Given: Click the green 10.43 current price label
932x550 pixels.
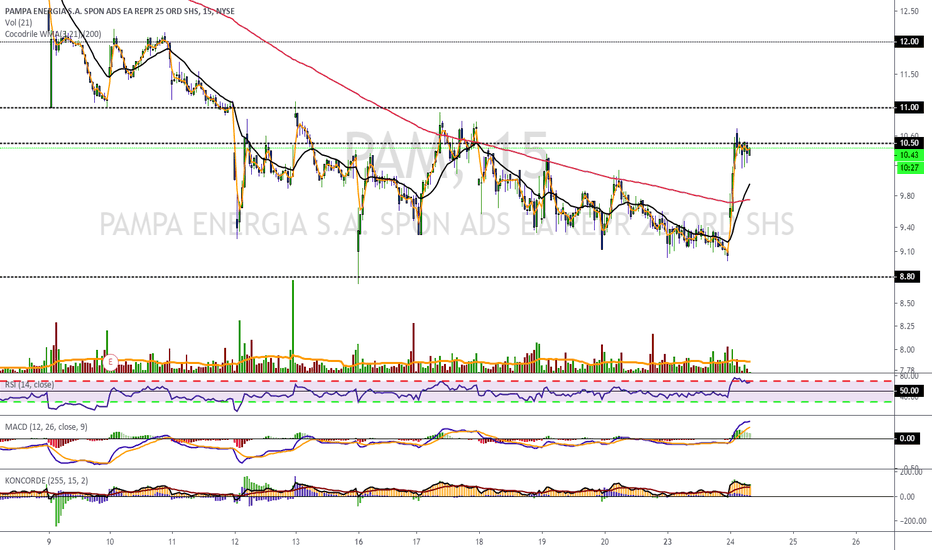Looking at the screenshot, I should pyautogui.click(x=909, y=155).
